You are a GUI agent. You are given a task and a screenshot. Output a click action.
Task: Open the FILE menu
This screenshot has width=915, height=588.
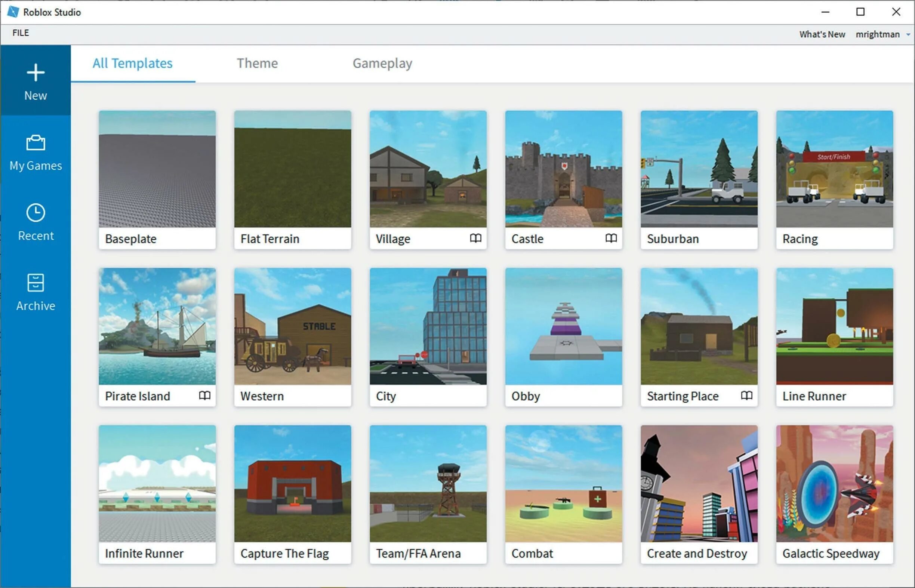click(x=21, y=33)
